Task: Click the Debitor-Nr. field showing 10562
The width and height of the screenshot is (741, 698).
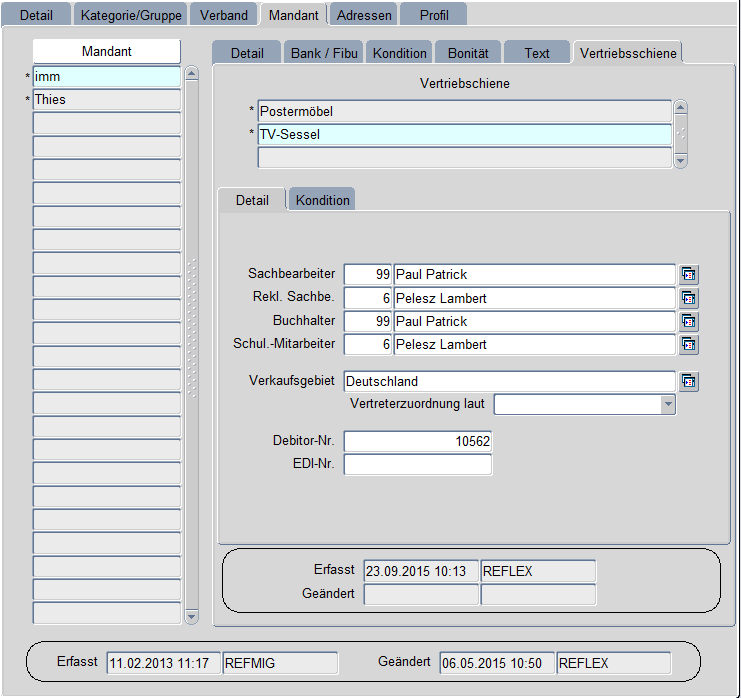Action: click(x=418, y=442)
